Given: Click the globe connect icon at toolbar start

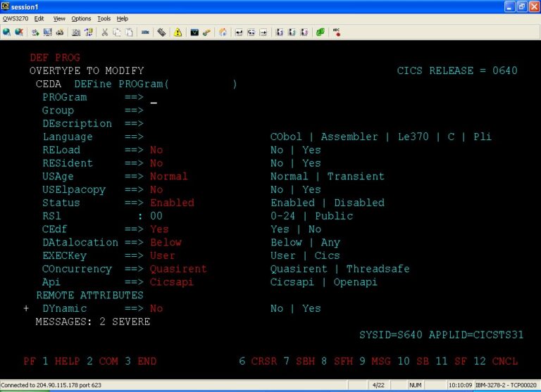Looking at the screenshot, I should (x=7, y=32).
